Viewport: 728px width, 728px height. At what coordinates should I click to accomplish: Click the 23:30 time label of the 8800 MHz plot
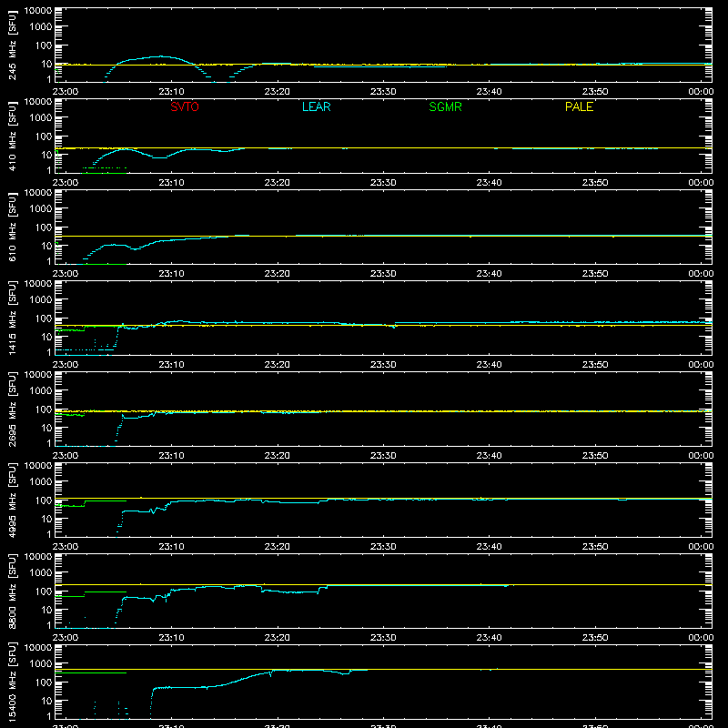click(383, 638)
